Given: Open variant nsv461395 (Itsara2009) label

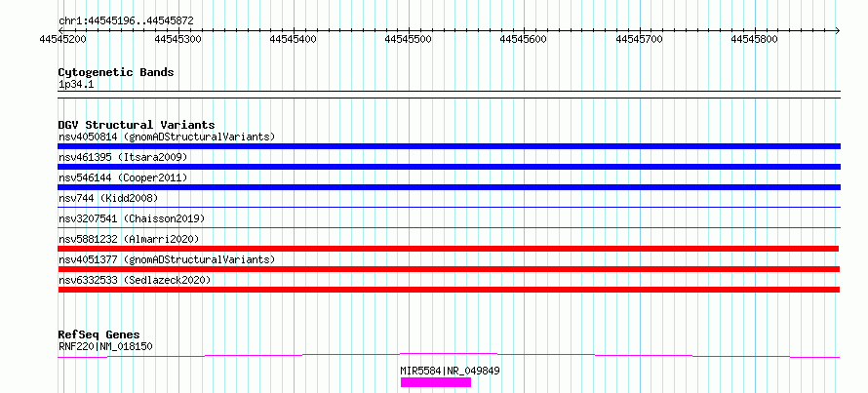Looking at the screenshot, I should pos(123,157).
